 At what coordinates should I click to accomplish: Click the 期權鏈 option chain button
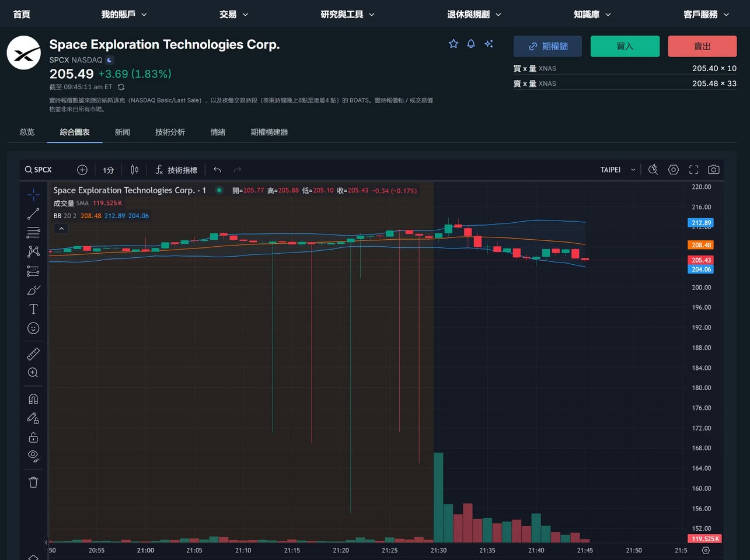coord(547,46)
